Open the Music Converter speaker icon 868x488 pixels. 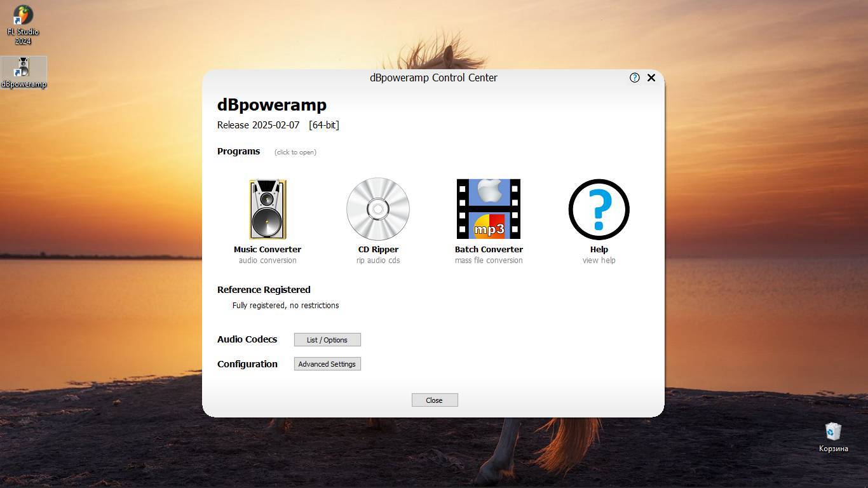pos(268,209)
